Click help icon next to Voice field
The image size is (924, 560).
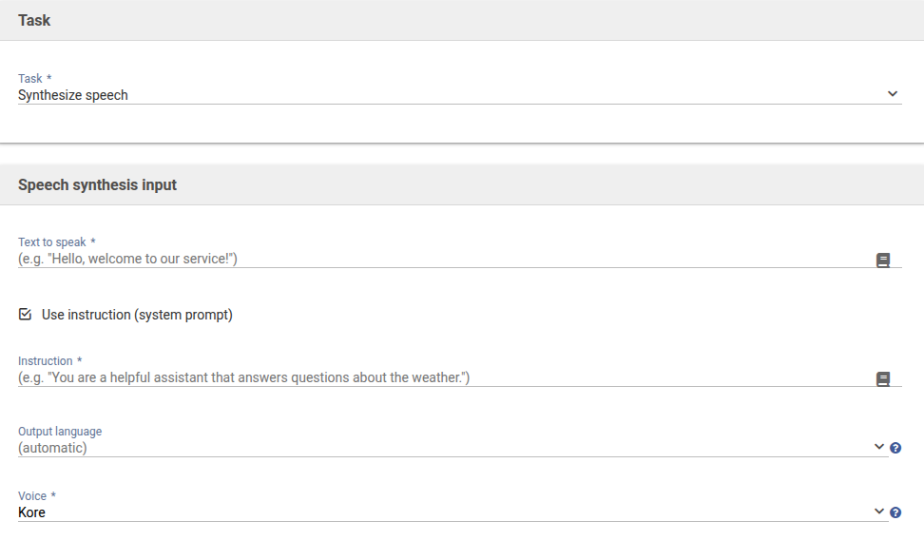point(895,512)
